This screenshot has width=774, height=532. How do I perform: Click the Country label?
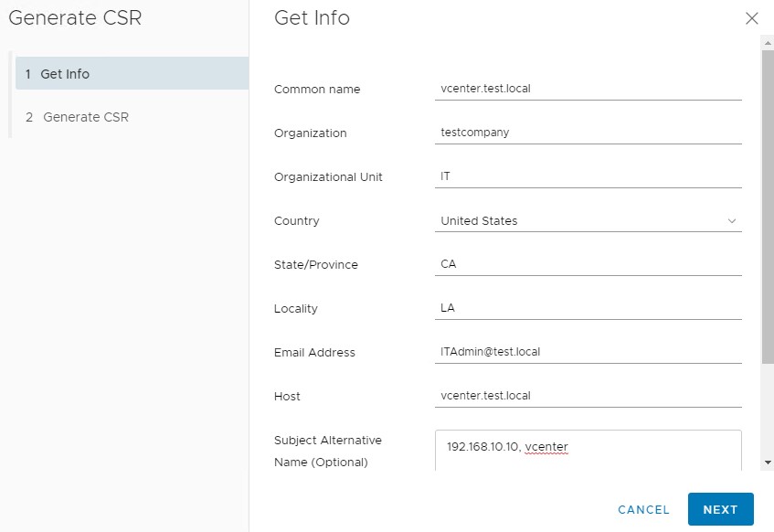(x=296, y=221)
